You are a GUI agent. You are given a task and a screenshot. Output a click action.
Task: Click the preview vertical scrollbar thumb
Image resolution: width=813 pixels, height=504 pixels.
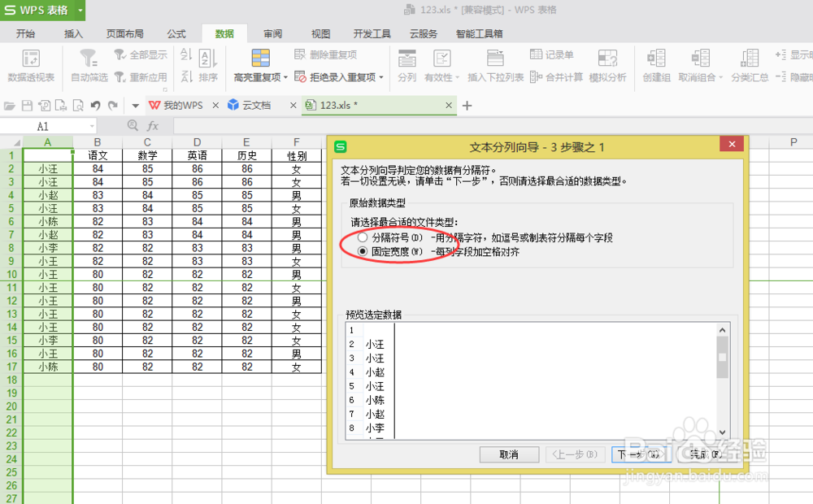point(722,357)
